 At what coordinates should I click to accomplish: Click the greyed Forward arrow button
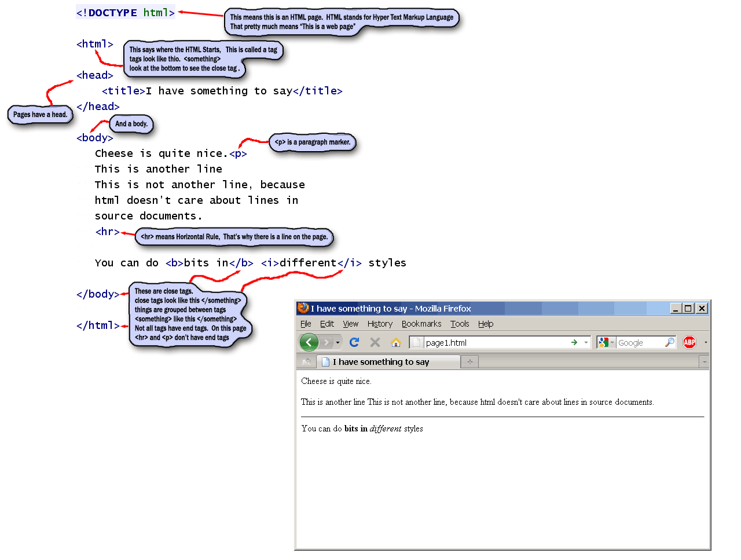coord(327,342)
